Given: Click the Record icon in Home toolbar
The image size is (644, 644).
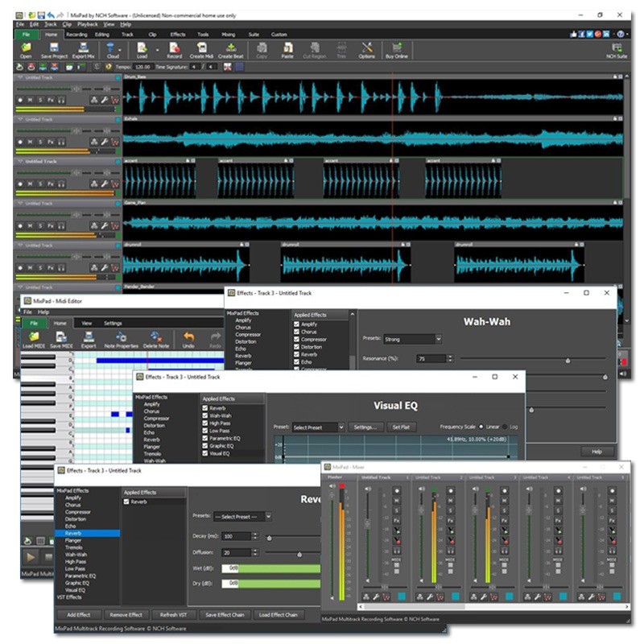Looking at the screenshot, I should [x=174, y=51].
